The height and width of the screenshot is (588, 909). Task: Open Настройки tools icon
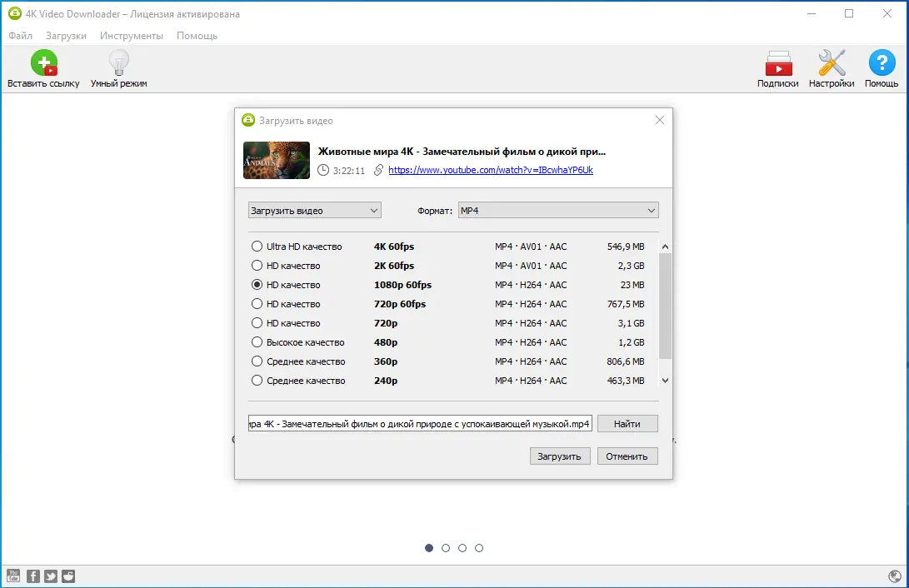[832, 62]
